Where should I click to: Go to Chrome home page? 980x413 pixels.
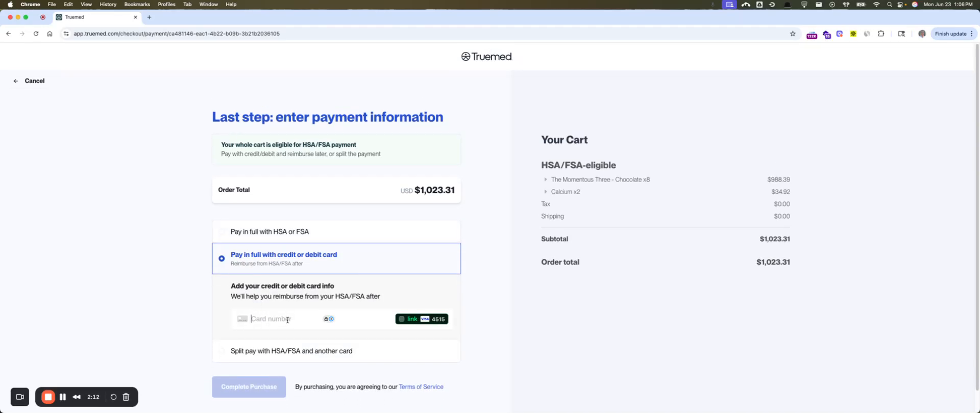[x=50, y=34]
